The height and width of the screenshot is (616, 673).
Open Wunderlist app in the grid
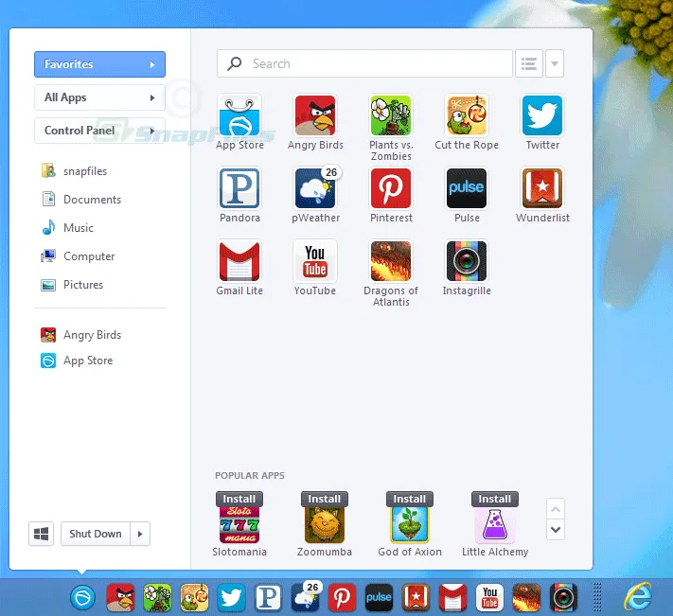[x=542, y=188]
